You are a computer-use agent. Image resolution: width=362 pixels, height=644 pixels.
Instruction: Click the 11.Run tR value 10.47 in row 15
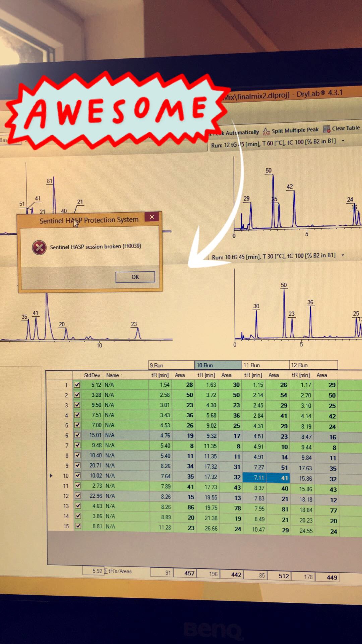(x=258, y=529)
